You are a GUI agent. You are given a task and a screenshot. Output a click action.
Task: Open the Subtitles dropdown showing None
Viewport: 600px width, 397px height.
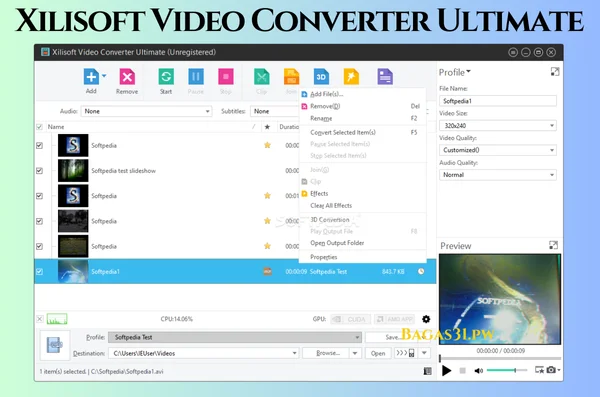[x=275, y=111]
